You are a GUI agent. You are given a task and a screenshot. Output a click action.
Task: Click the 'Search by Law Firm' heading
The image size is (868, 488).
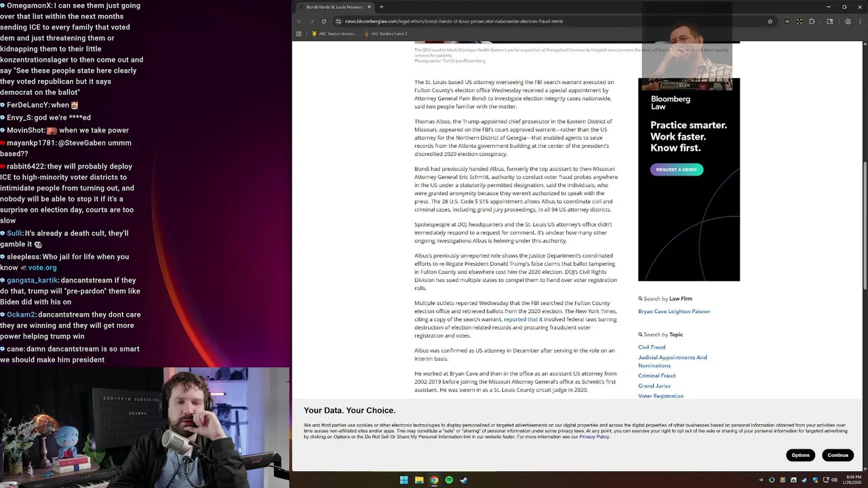click(x=665, y=298)
